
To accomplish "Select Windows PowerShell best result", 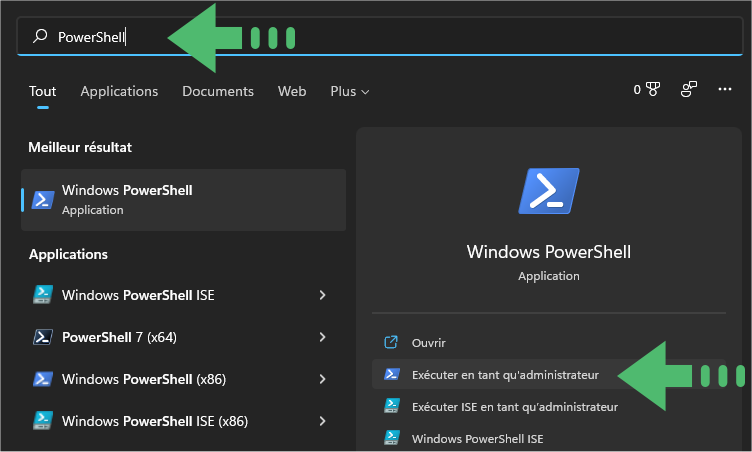I will click(x=183, y=200).
